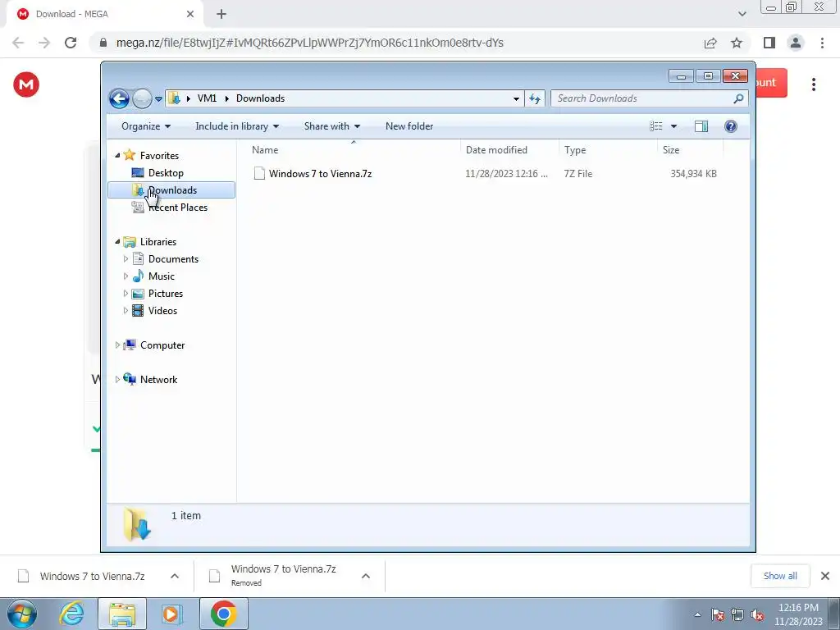The width and height of the screenshot is (840, 630).
Task: Click the Search Downloads field
Action: (x=649, y=98)
